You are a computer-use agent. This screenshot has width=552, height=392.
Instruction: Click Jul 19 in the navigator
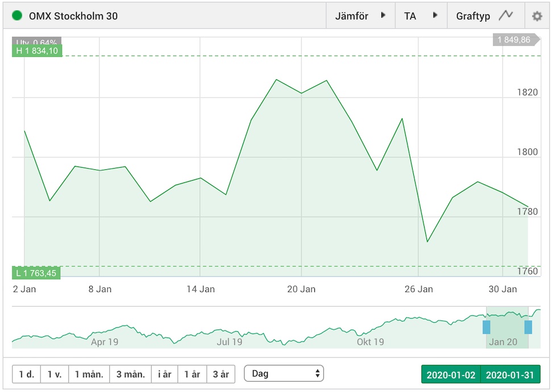coord(230,342)
